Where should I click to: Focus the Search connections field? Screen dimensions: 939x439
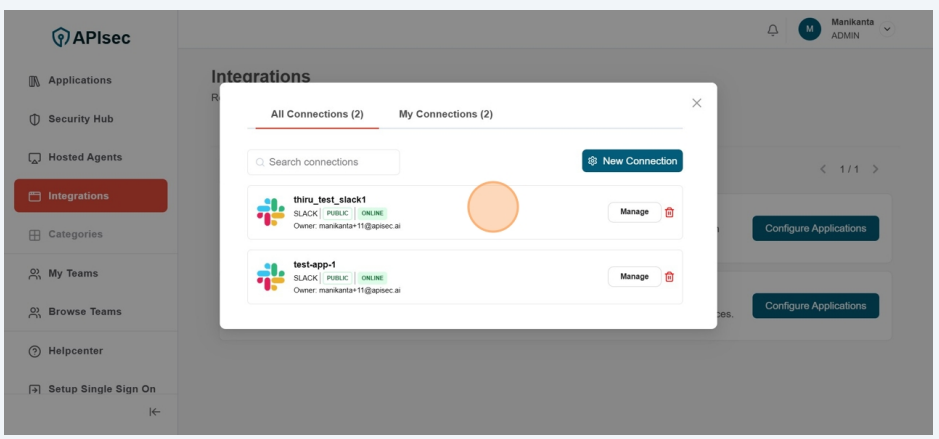click(x=324, y=162)
